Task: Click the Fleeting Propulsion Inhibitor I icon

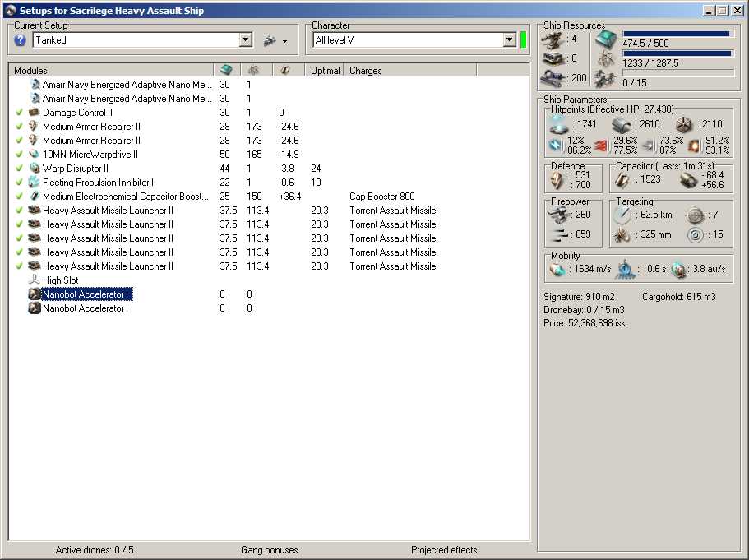Action: pos(35,182)
